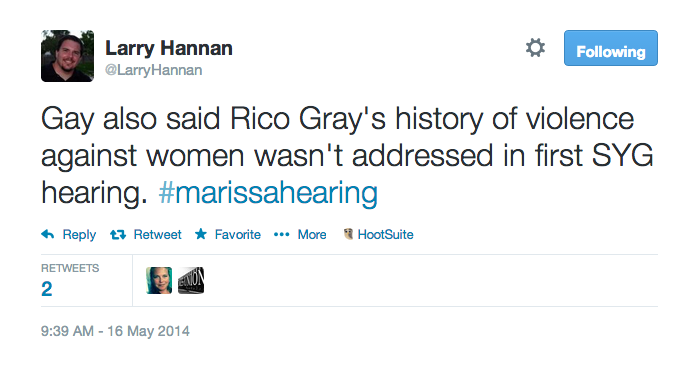The height and width of the screenshot is (365, 698).
Task: Click the reply arrow icon
Action: tap(48, 234)
